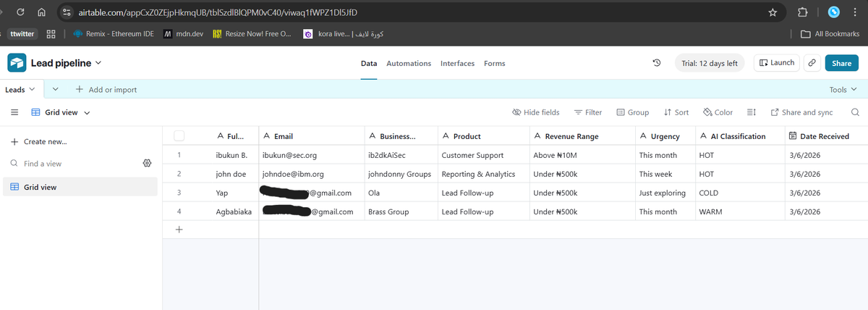Select cell ibukun@sec.org
The image size is (868, 310).
[311, 155]
